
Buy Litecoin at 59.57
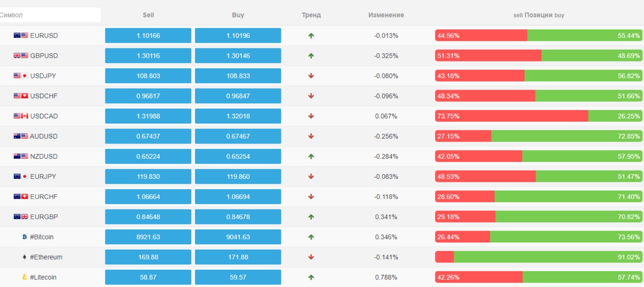(238, 277)
